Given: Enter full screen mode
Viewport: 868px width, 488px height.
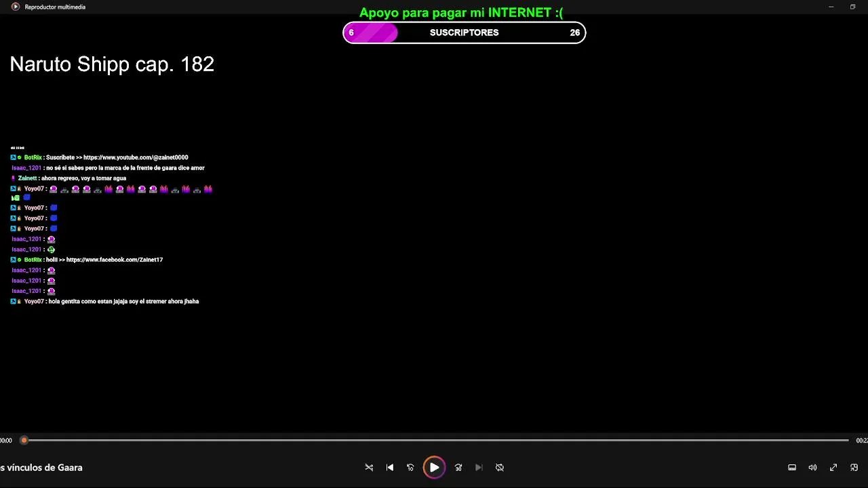Looking at the screenshot, I should coord(833,467).
